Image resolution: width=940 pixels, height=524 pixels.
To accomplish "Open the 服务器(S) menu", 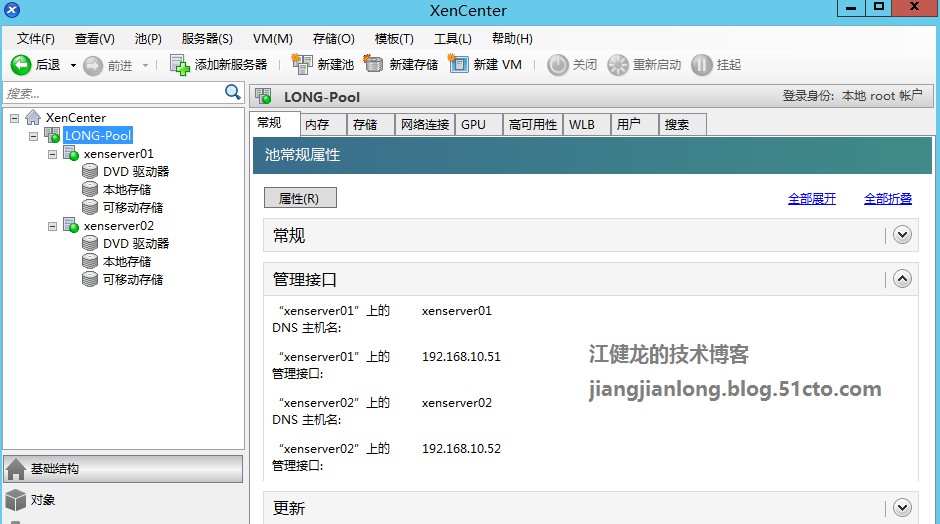I will [x=207, y=39].
